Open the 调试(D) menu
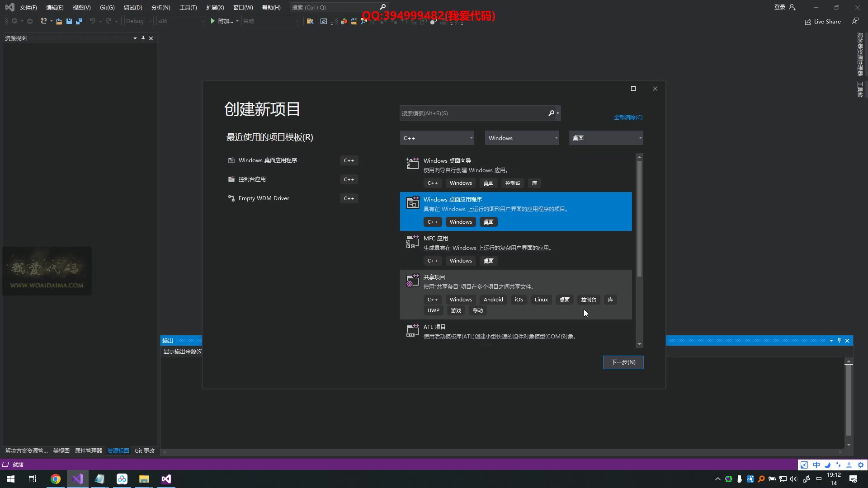868x488 pixels. (132, 8)
